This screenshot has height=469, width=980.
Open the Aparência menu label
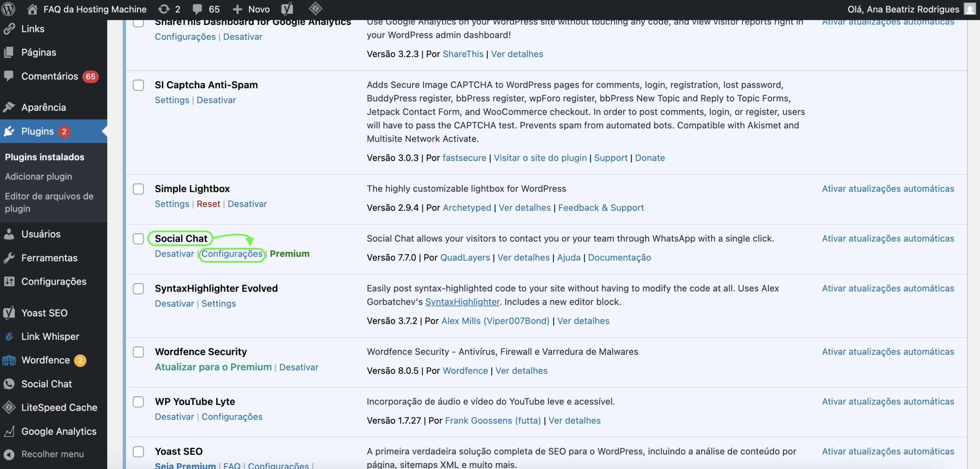tap(44, 107)
